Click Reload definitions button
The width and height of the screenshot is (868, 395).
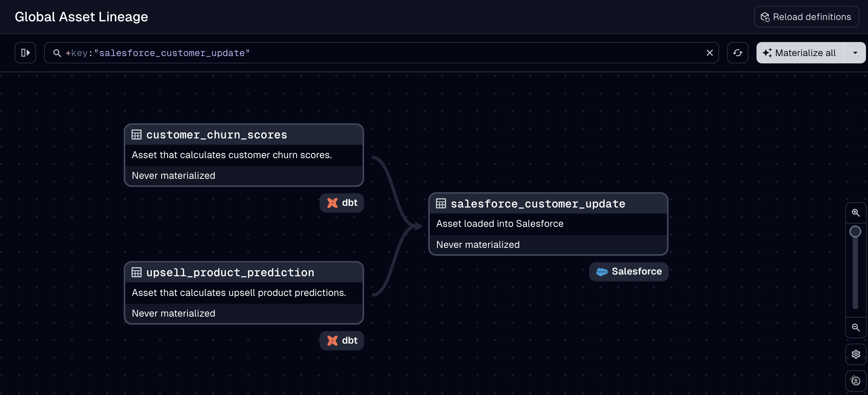pos(806,17)
